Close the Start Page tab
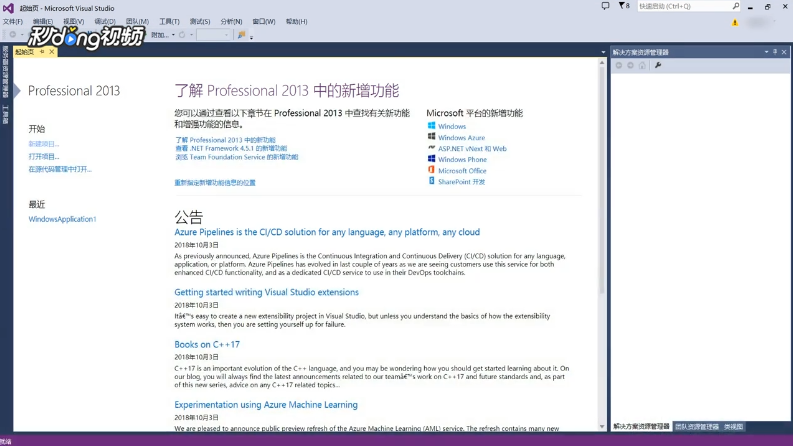 coord(52,52)
